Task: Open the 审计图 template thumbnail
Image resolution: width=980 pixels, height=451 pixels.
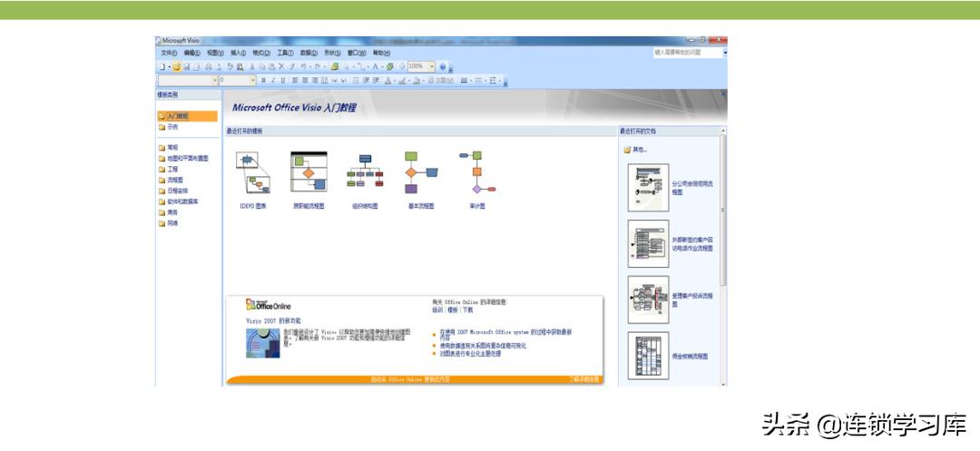Action: (477, 172)
